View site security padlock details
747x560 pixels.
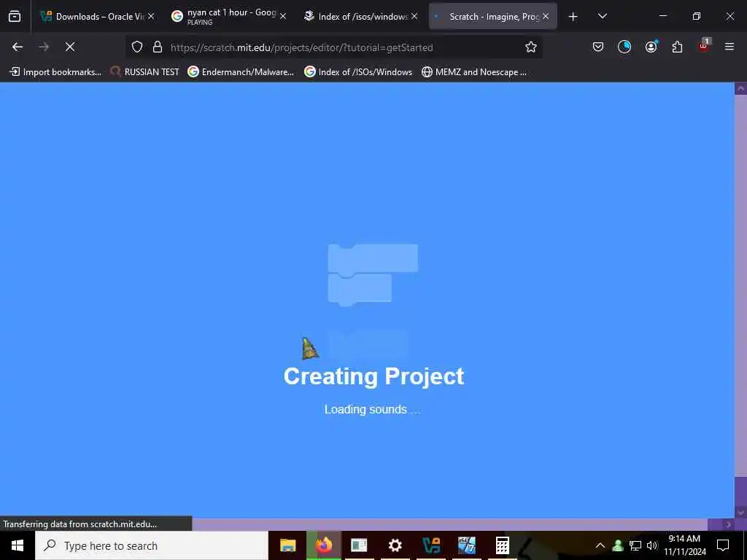(x=158, y=47)
